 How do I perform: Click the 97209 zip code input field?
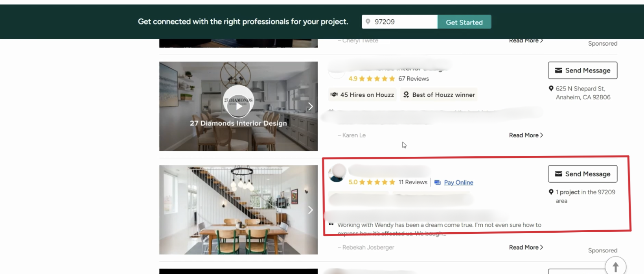click(399, 22)
